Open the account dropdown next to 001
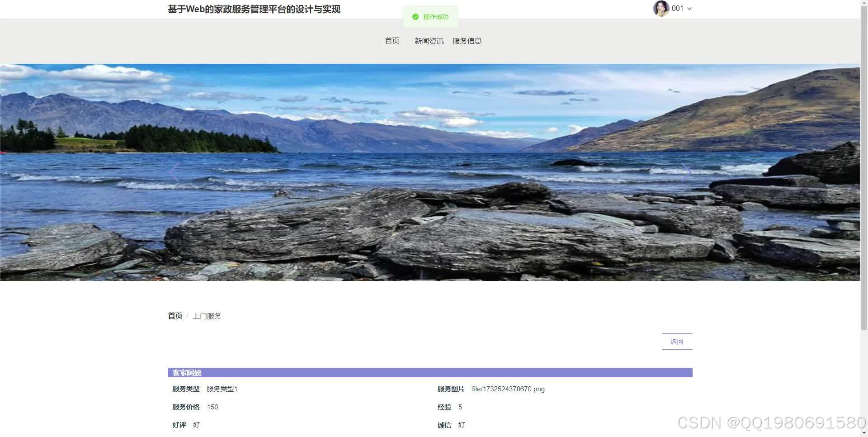Viewport: 868px width, 437px height. (x=689, y=8)
